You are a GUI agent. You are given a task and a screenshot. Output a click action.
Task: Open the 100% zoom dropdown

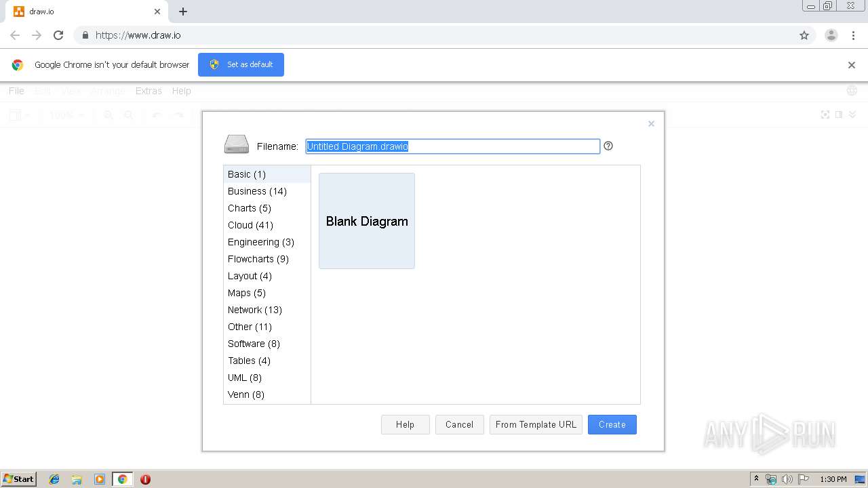(x=66, y=115)
